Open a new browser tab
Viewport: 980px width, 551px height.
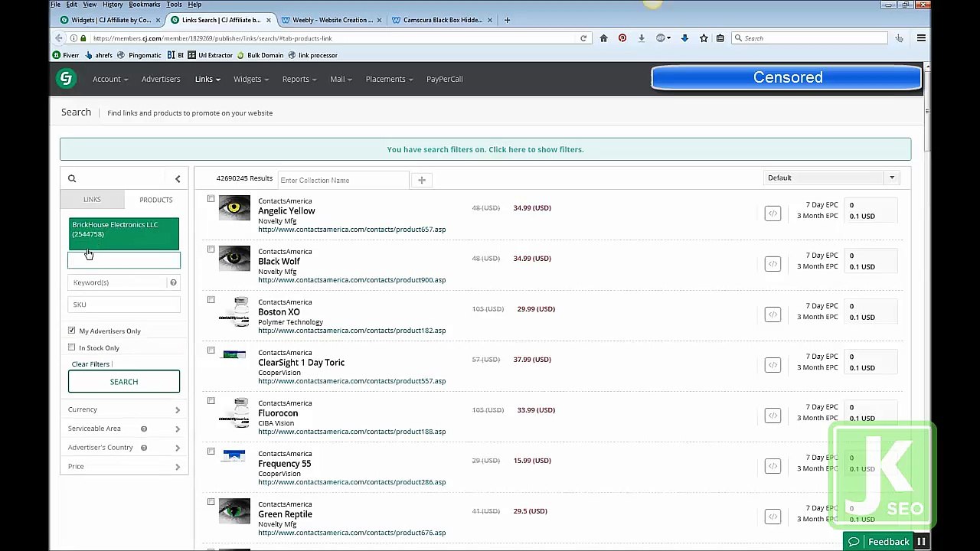tap(507, 20)
